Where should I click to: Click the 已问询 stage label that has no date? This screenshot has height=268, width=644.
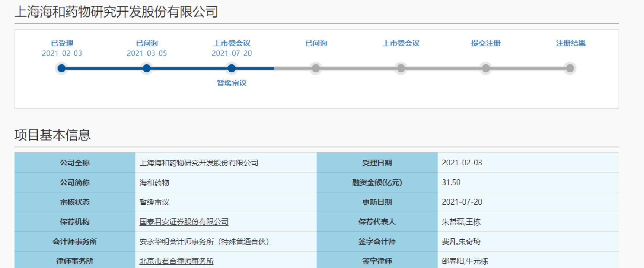(316, 43)
